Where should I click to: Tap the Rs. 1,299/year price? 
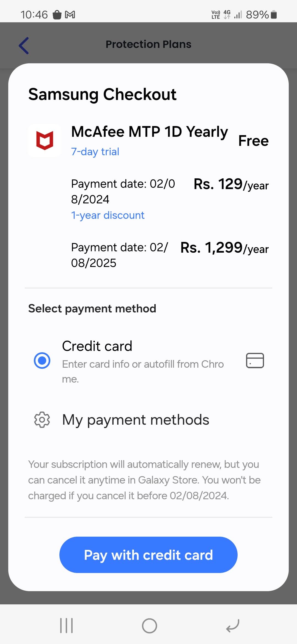pyautogui.click(x=224, y=248)
